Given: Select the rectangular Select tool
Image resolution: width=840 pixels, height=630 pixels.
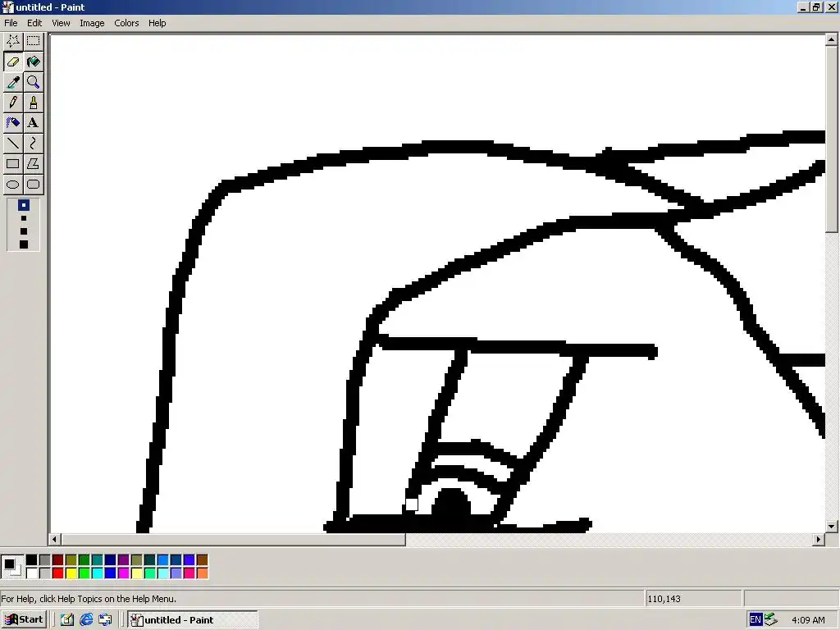Looking at the screenshot, I should coord(33,41).
